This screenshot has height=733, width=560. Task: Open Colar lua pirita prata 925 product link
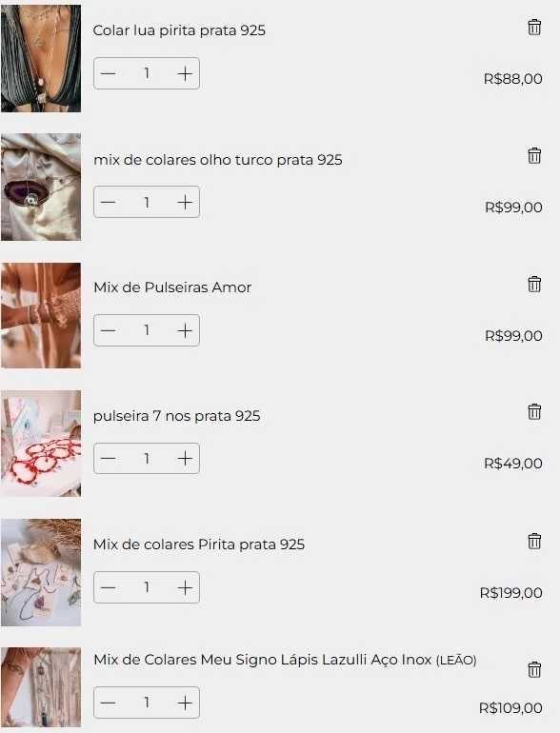pyautogui.click(x=179, y=30)
